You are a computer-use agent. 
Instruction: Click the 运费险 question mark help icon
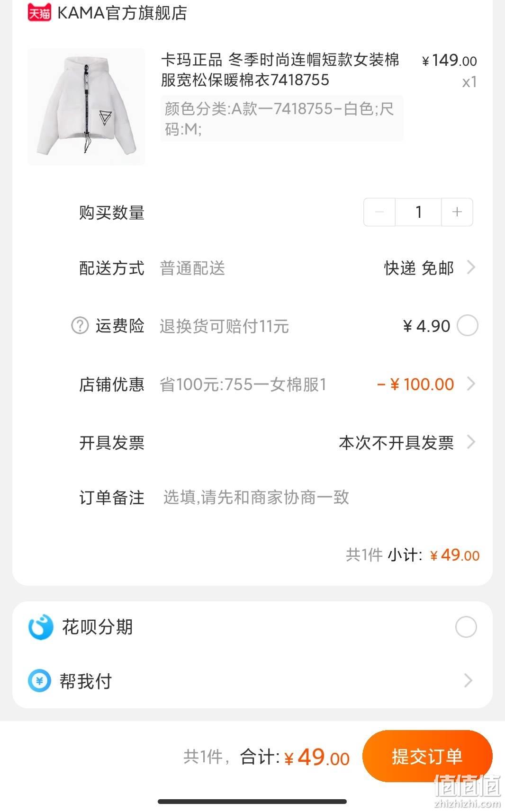[x=80, y=326]
